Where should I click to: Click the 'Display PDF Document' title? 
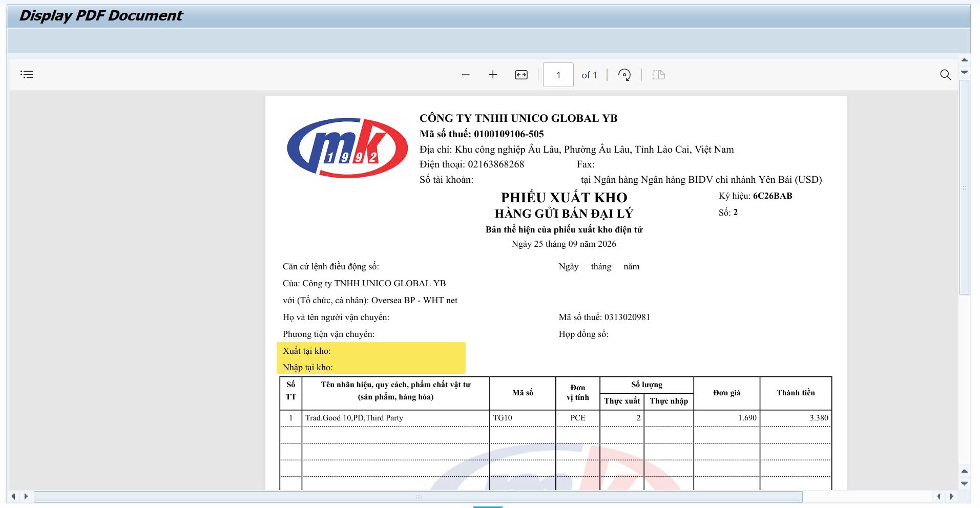coord(100,16)
